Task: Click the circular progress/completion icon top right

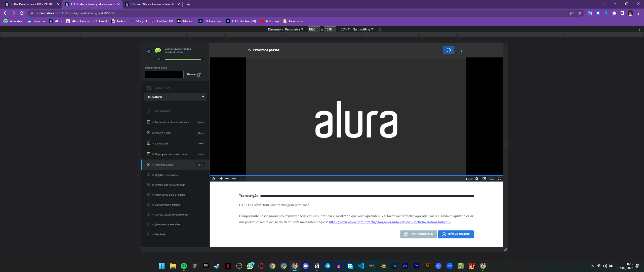Action: pyautogui.click(x=449, y=50)
